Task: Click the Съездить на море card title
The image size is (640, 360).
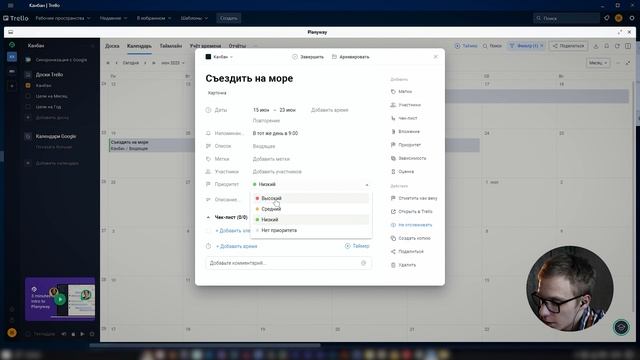Action: 249,78
